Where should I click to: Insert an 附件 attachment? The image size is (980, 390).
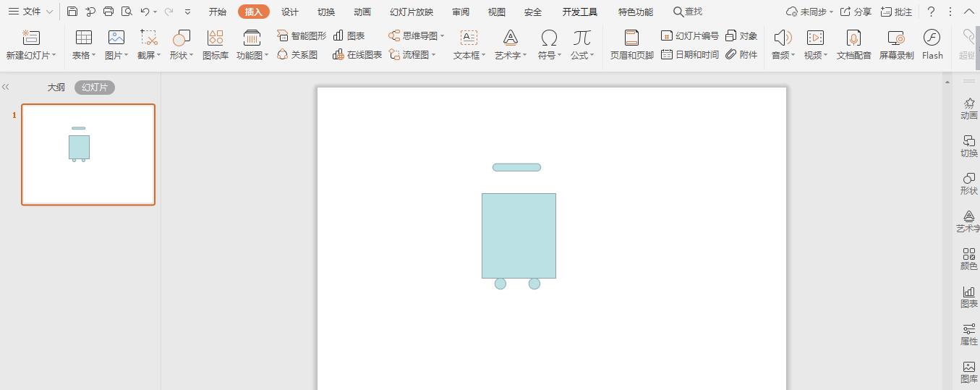pyautogui.click(x=741, y=54)
